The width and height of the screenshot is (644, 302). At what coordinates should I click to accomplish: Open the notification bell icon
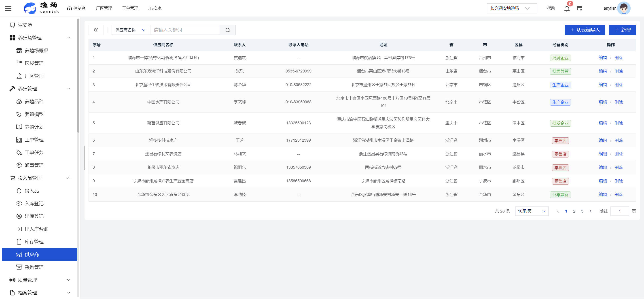(x=566, y=9)
